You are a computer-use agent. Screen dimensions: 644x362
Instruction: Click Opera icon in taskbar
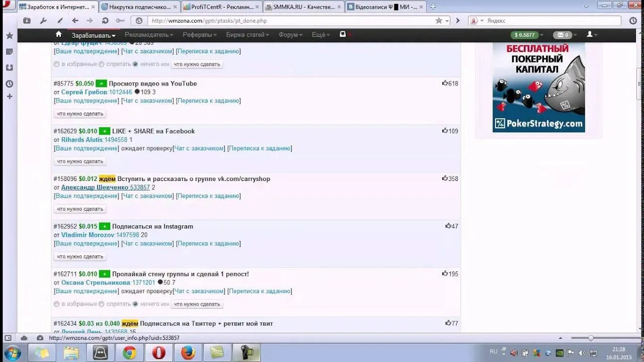point(158,353)
